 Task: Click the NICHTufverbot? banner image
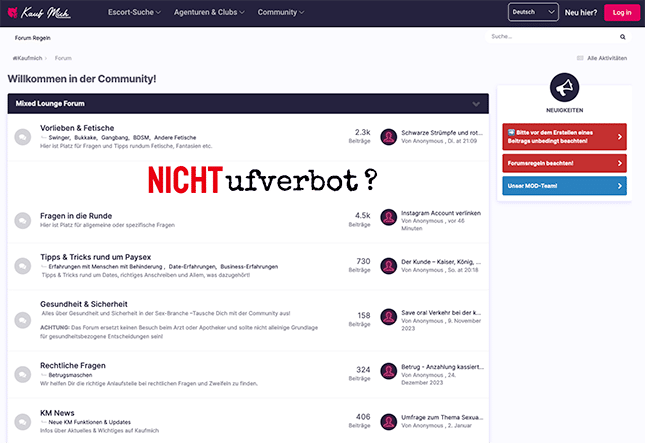[x=262, y=180]
